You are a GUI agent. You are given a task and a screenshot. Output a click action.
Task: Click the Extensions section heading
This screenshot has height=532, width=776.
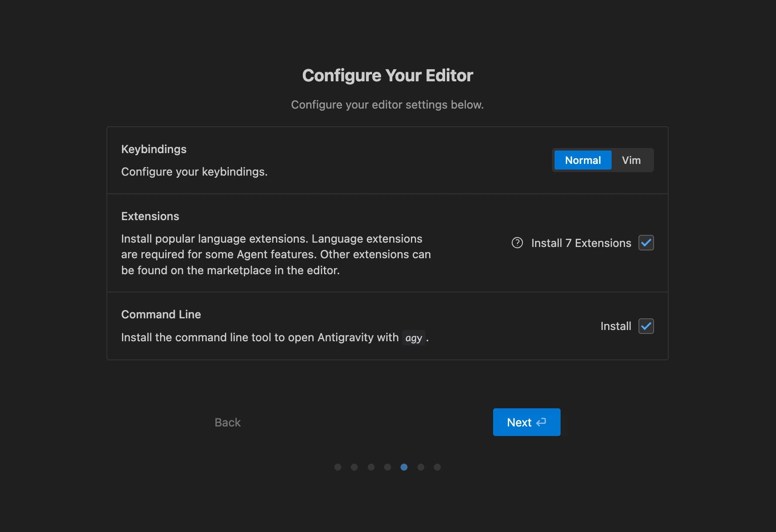tap(150, 216)
